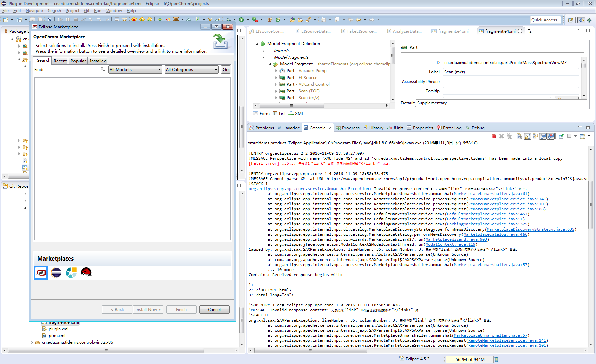
Task: Toggle show console on standard error change
Action: pos(551,136)
